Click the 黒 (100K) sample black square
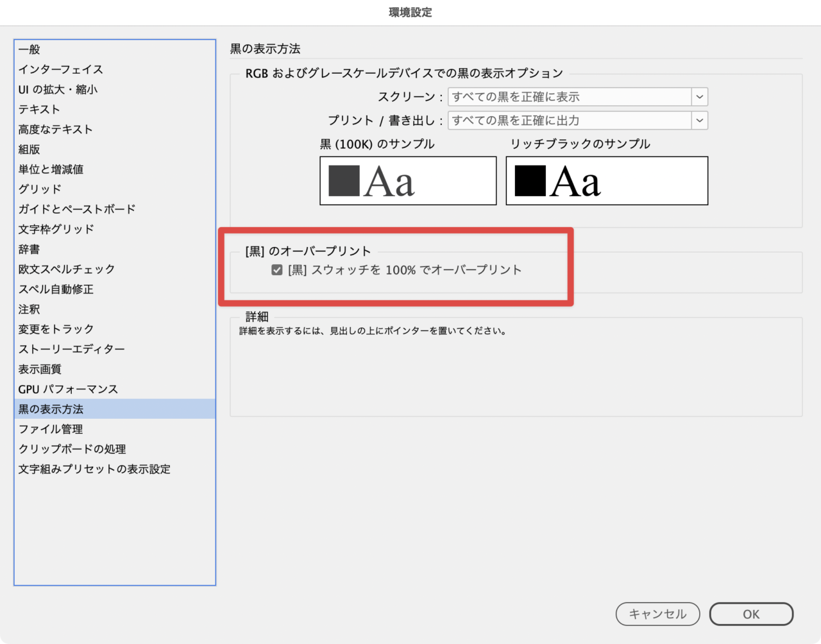821x644 pixels. (x=344, y=181)
